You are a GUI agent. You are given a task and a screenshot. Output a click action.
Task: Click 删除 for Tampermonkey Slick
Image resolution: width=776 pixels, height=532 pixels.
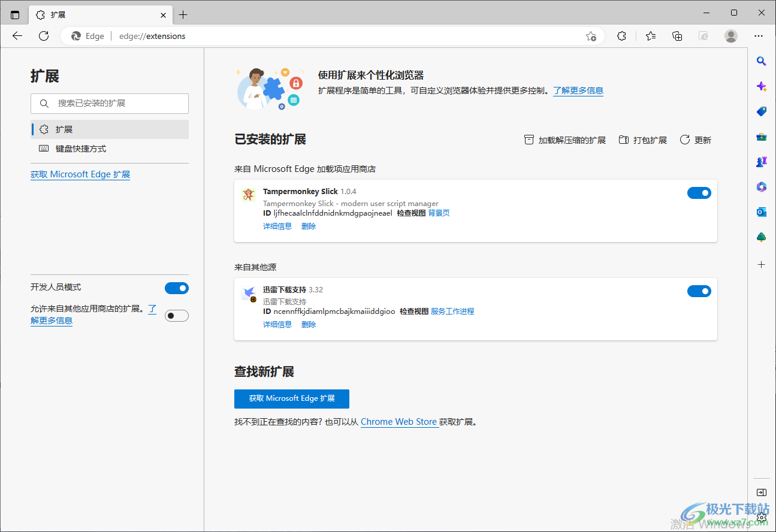point(309,226)
